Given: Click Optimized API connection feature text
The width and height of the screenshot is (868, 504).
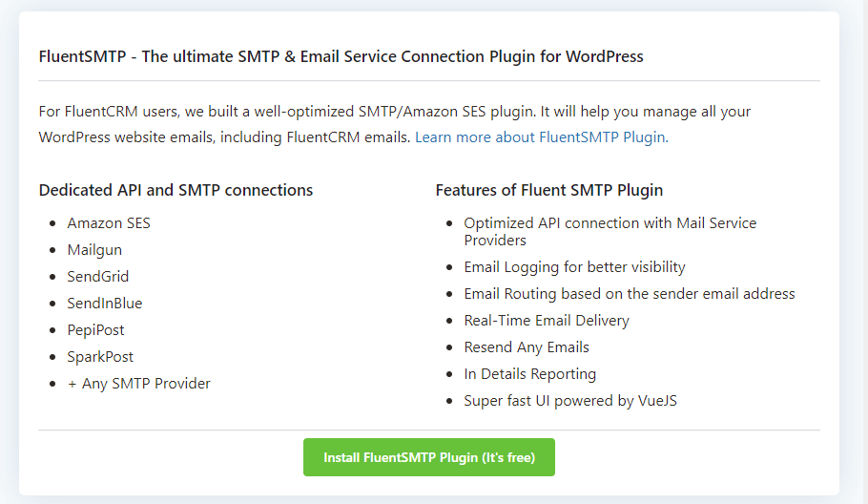Looking at the screenshot, I should click(610, 232).
